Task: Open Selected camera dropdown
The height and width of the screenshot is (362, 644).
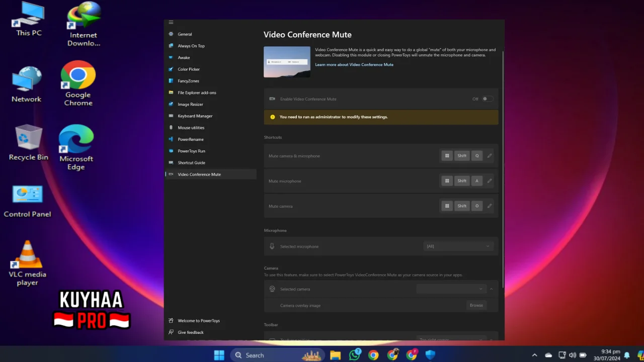Action: click(451, 289)
